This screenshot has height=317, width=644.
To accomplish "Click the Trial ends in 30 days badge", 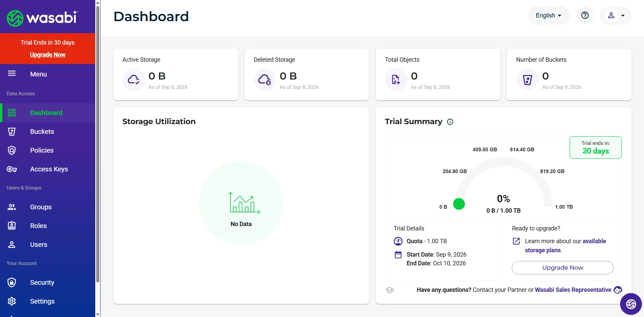I will coord(596,148).
